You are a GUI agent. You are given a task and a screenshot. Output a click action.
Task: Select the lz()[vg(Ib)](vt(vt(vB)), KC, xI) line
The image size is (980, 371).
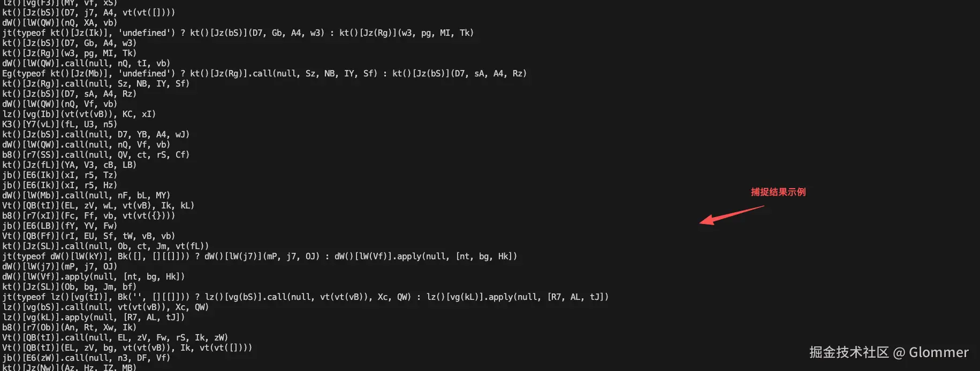coord(79,114)
